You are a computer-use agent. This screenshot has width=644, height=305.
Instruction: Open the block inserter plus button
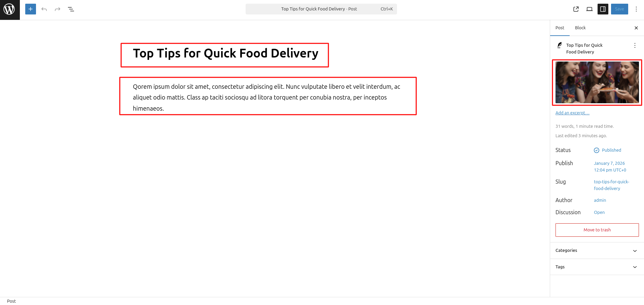click(30, 9)
